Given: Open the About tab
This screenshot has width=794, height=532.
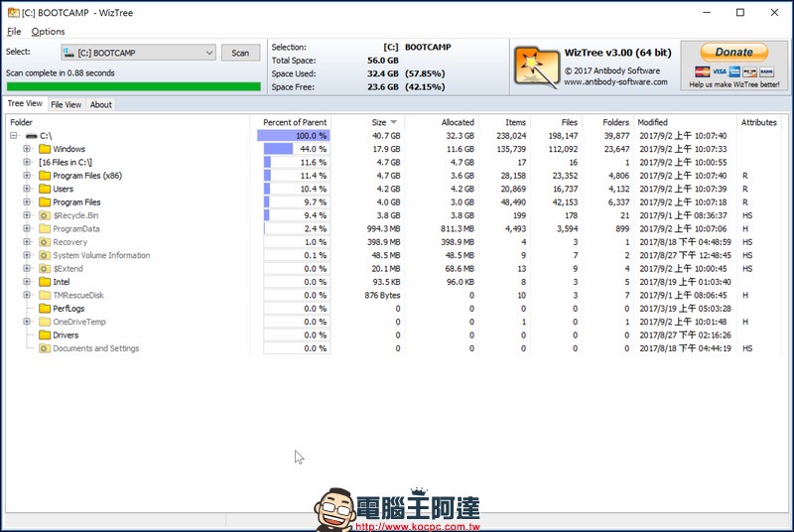Looking at the screenshot, I should click(x=101, y=105).
